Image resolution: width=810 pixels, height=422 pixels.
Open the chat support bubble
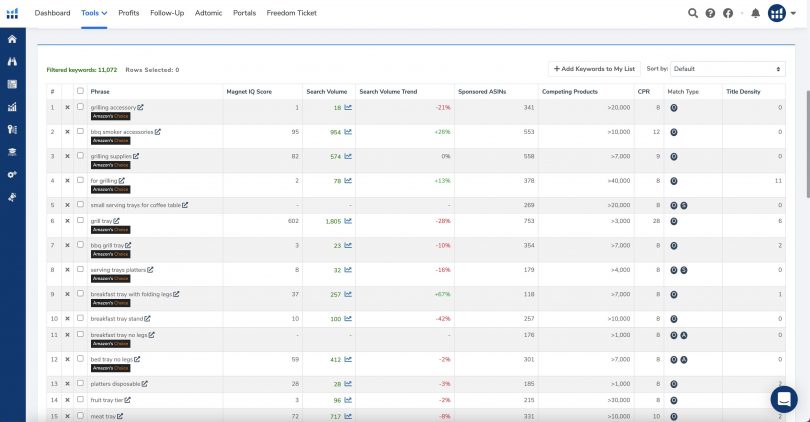click(783, 399)
